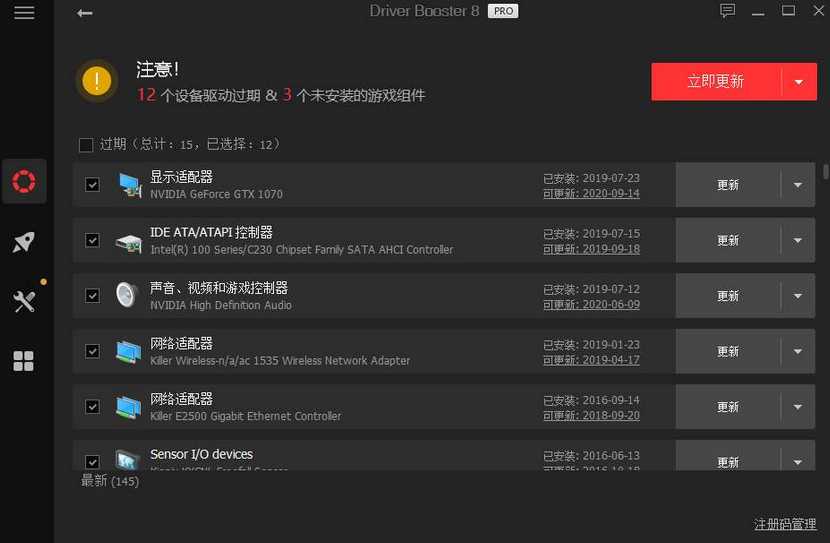Click the red 立即更新 button
This screenshot has width=830, height=543.
715,82
